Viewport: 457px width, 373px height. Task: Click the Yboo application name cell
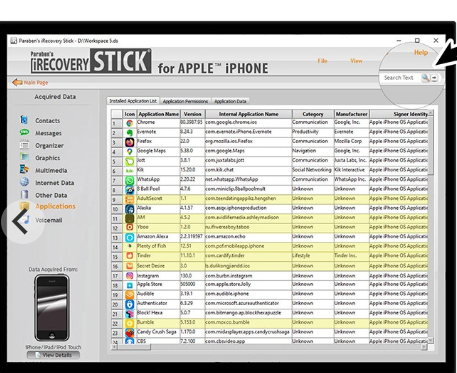158,227
